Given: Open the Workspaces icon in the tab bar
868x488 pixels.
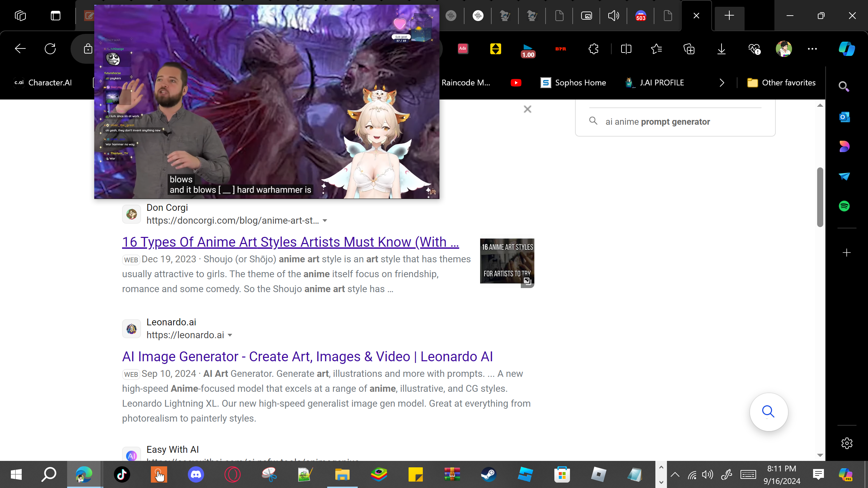Looking at the screenshot, I should (x=20, y=16).
